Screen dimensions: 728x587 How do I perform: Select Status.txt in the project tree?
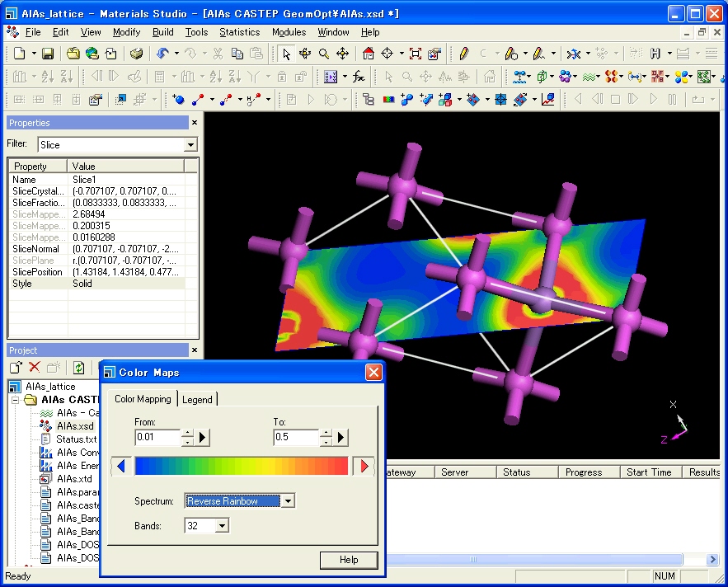point(77,439)
